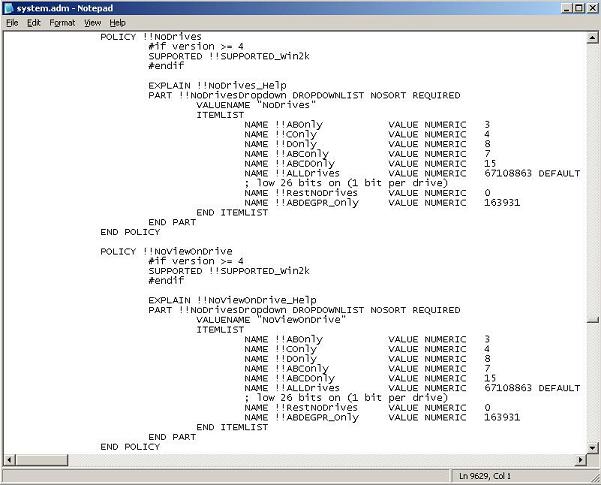Screen dimensions: 601x485
Task: Place cursor on POLICY !!NoViewOnDrive line
Action: [x=166, y=251]
